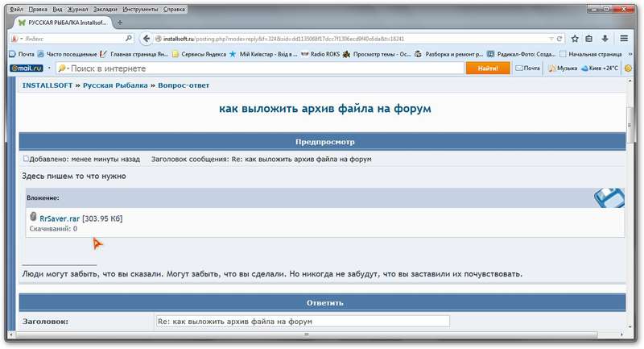Image resolution: width=644 pixels, height=349 pixels.
Task: Focus the Заголовок subject input field
Action: pyautogui.click(x=303, y=322)
